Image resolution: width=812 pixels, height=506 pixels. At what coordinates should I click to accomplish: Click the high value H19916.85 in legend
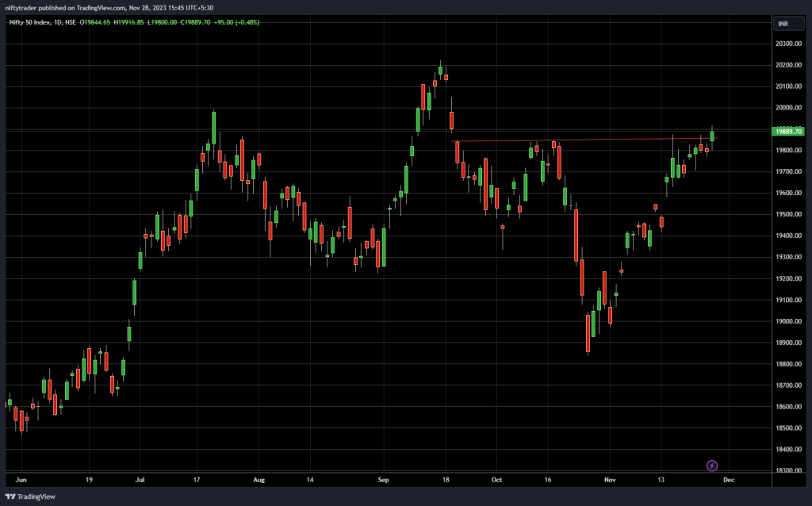(x=129, y=22)
